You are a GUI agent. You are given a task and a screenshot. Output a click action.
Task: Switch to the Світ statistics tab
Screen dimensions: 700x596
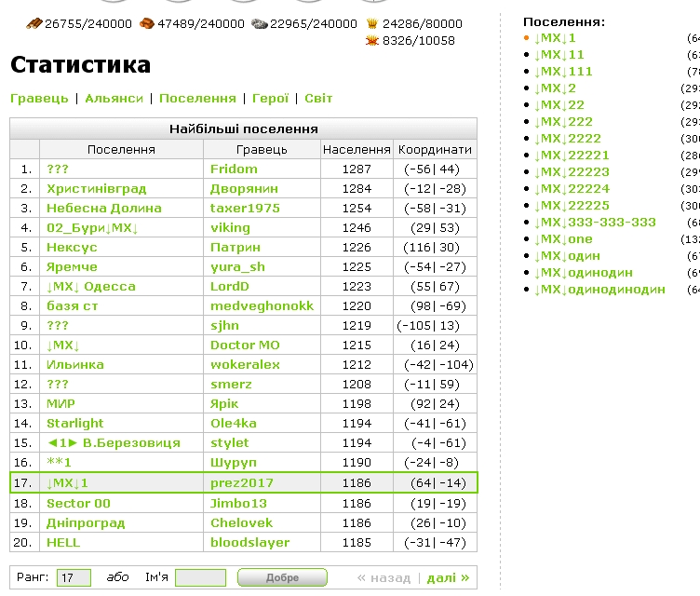[318, 98]
